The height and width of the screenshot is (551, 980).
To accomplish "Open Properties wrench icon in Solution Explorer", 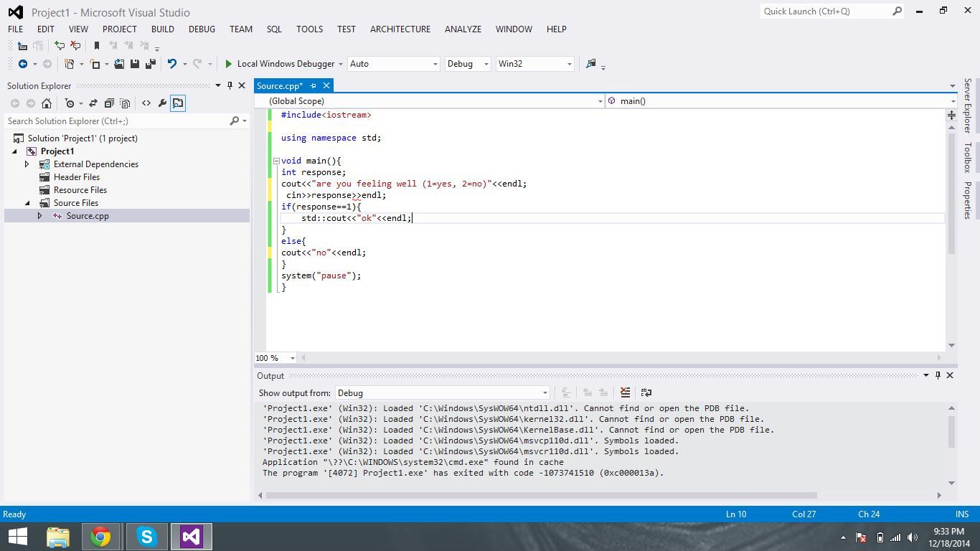I will 162,103.
